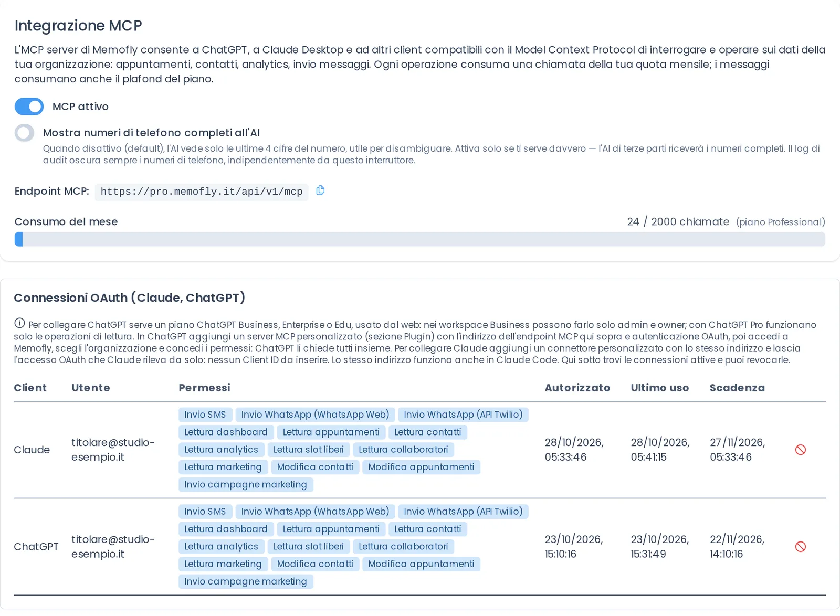Click the Utente column header
This screenshot has height=616, width=840.
pos(91,388)
